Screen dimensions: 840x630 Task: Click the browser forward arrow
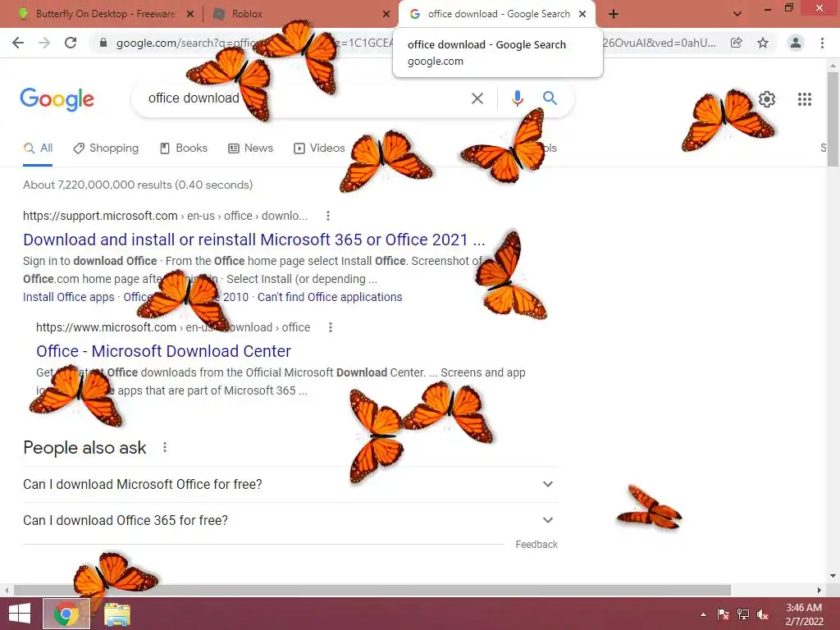tap(44, 43)
